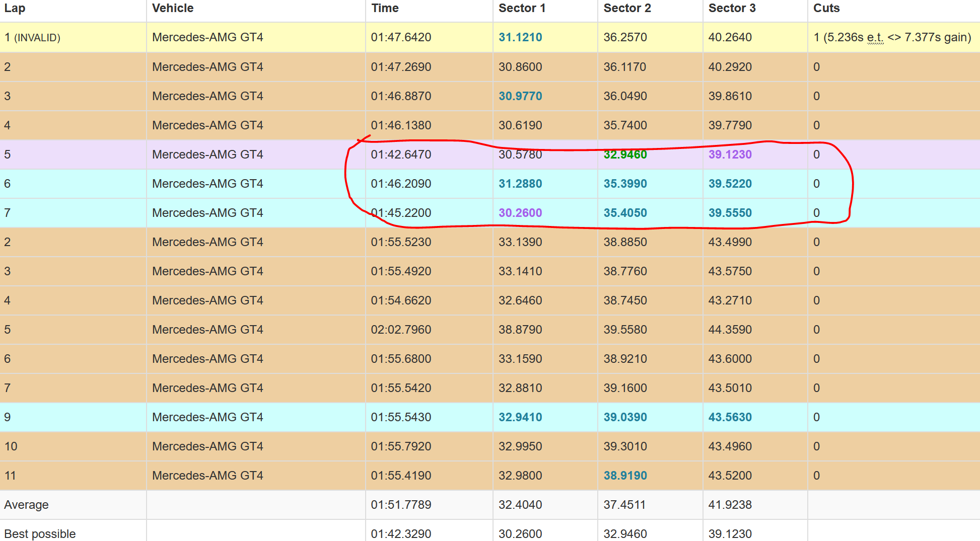Click the fastest lap time 01:42.6470
The height and width of the screenshot is (541, 980).
[401, 154]
